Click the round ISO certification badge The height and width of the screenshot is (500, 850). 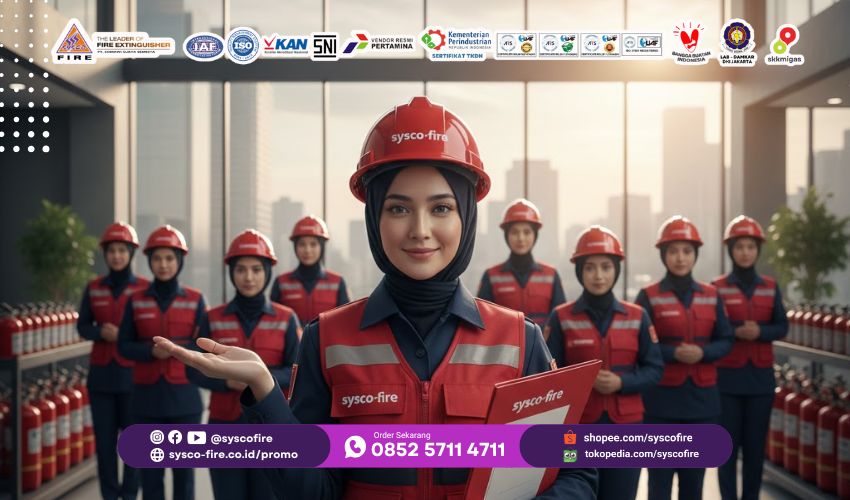click(243, 46)
